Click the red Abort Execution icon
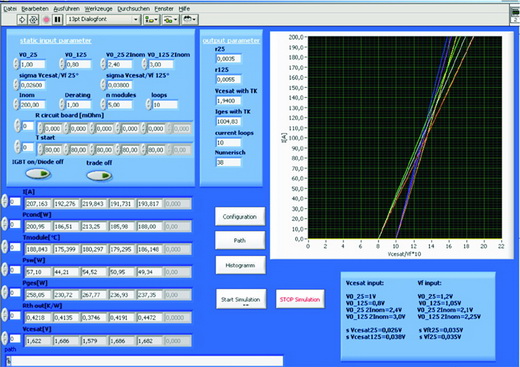The width and height of the screenshot is (520, 367). pyautogui.click(x=46, y=20)
